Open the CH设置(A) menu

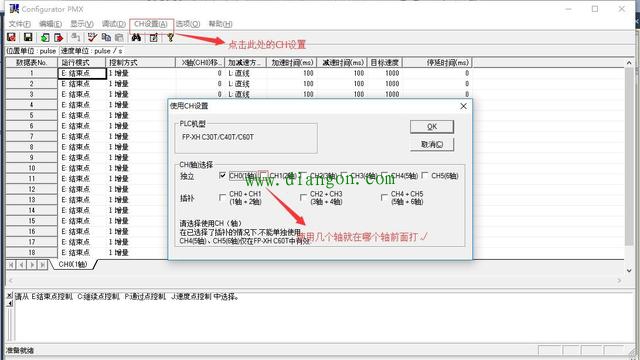click(x=151, y=24)
